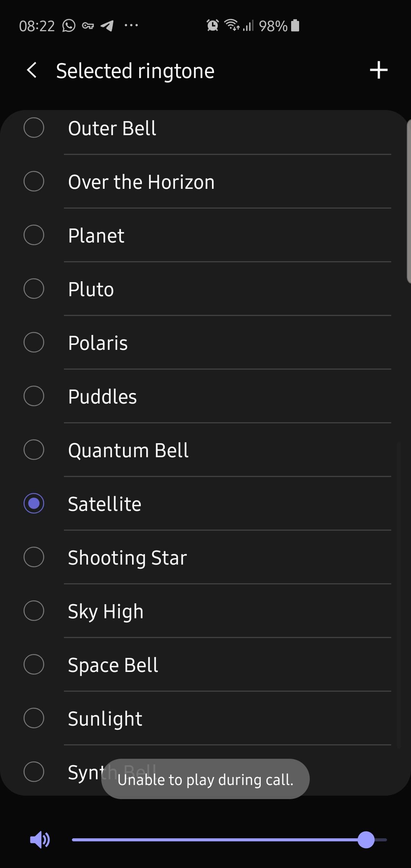Select the Space Bell radio button
This screenshot has width=411, height=868.
point(34,664)
